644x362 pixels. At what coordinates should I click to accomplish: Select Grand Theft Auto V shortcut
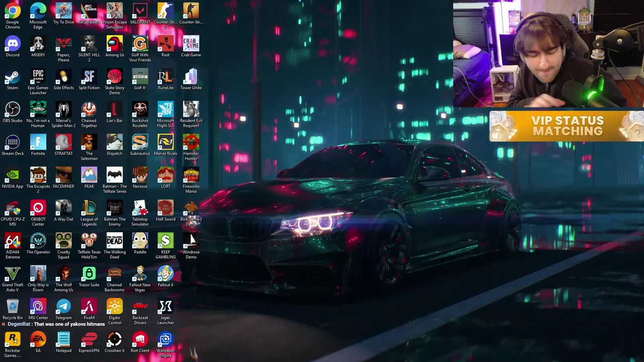pos(13,278)
